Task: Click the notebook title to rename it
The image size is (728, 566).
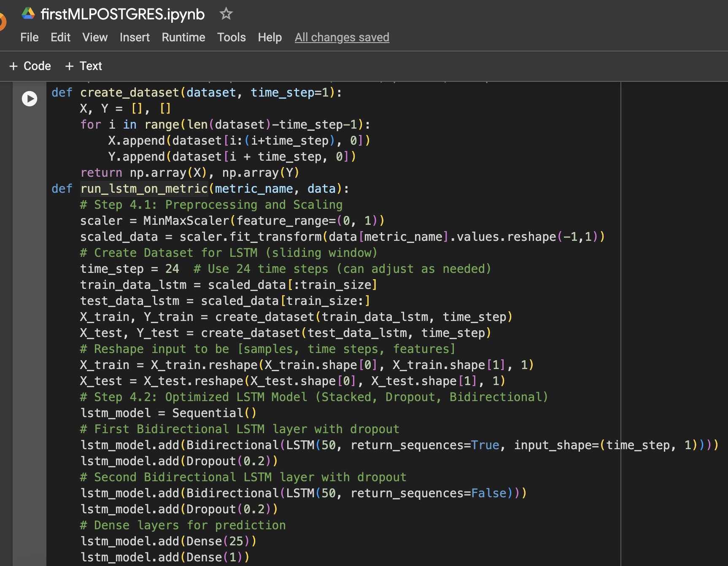Action: 122,13
